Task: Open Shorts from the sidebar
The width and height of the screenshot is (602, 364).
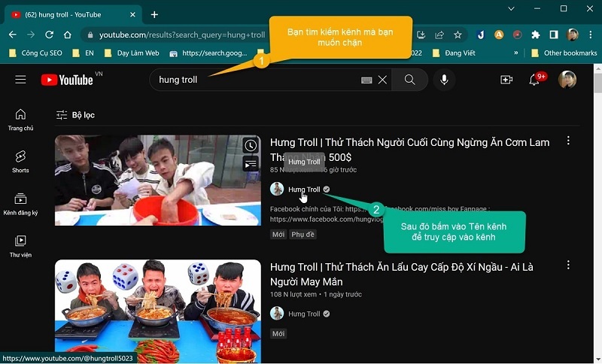Action: [20, 162]
